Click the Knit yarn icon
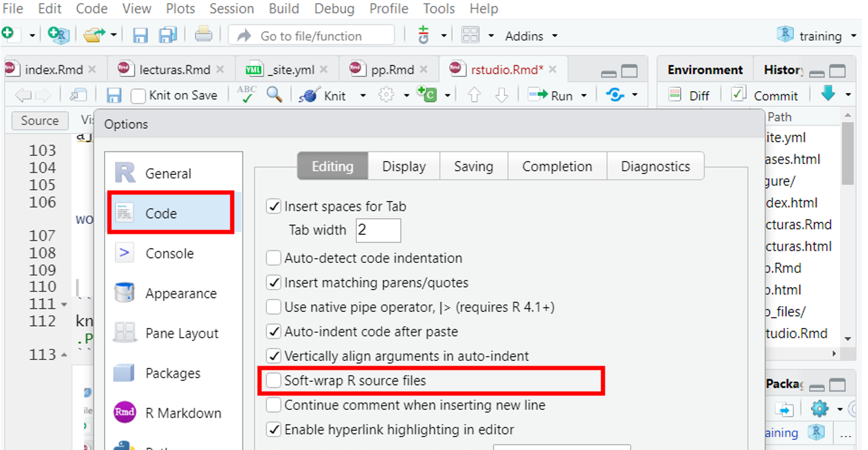The image size is (868, 450). coord(309,95)
